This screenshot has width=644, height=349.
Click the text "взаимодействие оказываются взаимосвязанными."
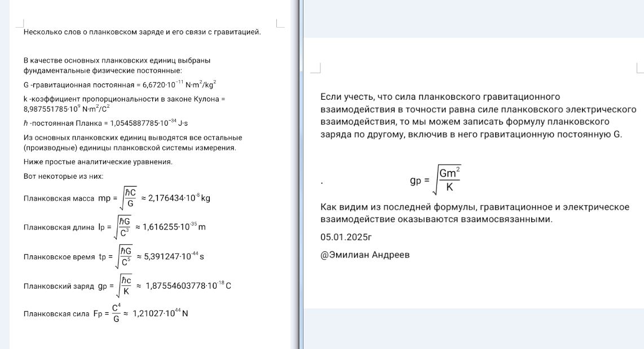(x=436, y=219)
